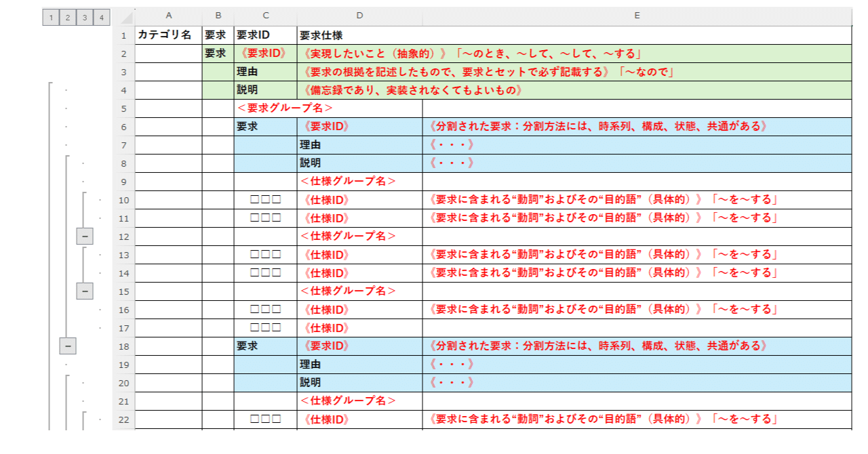Click outline level 1 button
The image size is (868, 454).
point(50,18)
